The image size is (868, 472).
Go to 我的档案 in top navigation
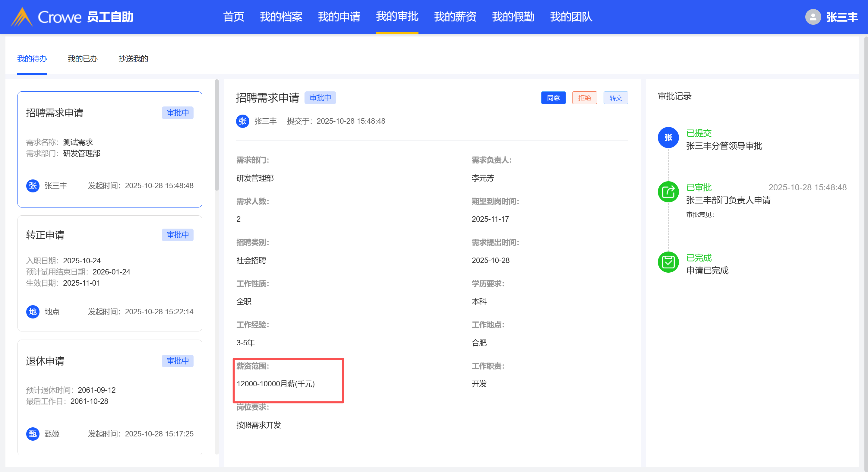[x=281, y=17]
